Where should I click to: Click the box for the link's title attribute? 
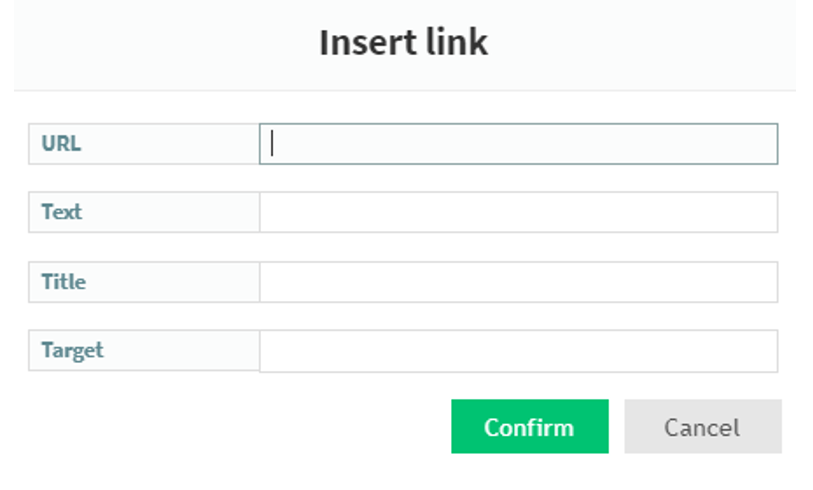pyautogui.click(x=518, y=282)
